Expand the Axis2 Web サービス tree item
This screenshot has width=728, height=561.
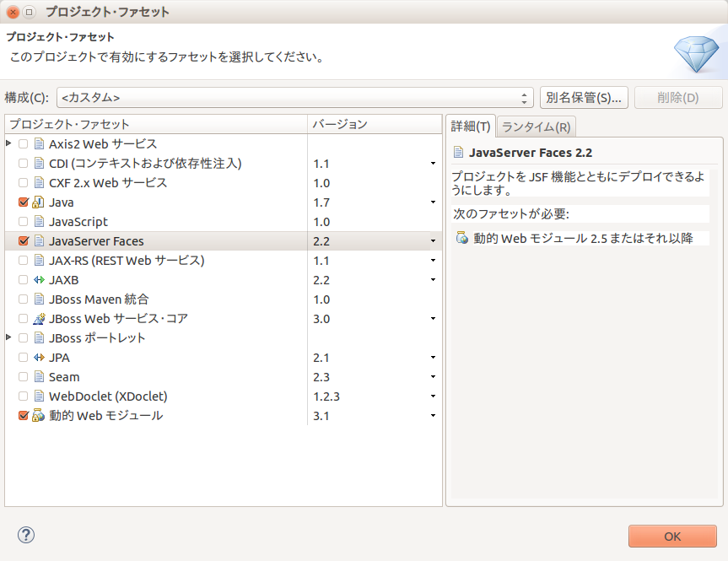[x=9, y=144]
